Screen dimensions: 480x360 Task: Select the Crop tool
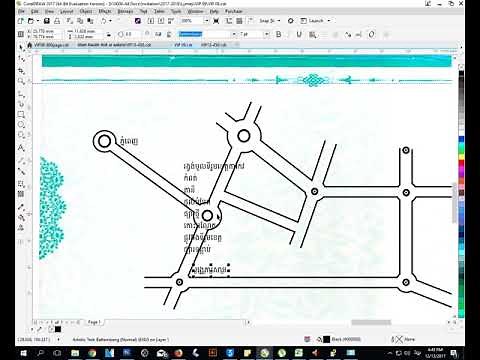click(21, 71)
